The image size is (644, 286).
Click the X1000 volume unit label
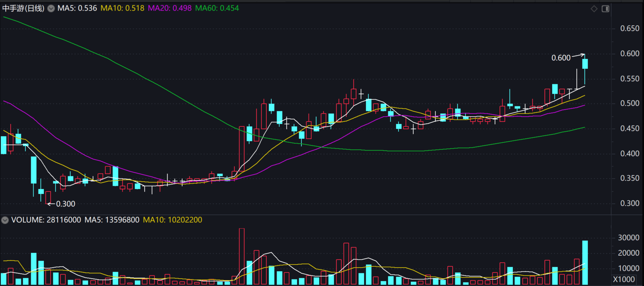[624, 279]
